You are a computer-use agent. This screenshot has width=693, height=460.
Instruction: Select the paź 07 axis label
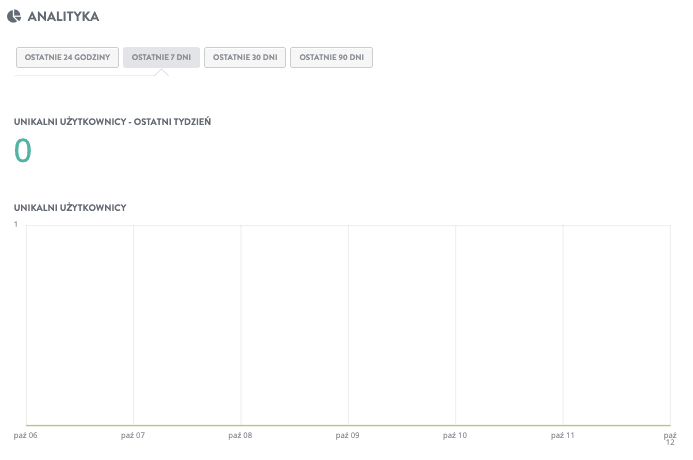point(133,435)
